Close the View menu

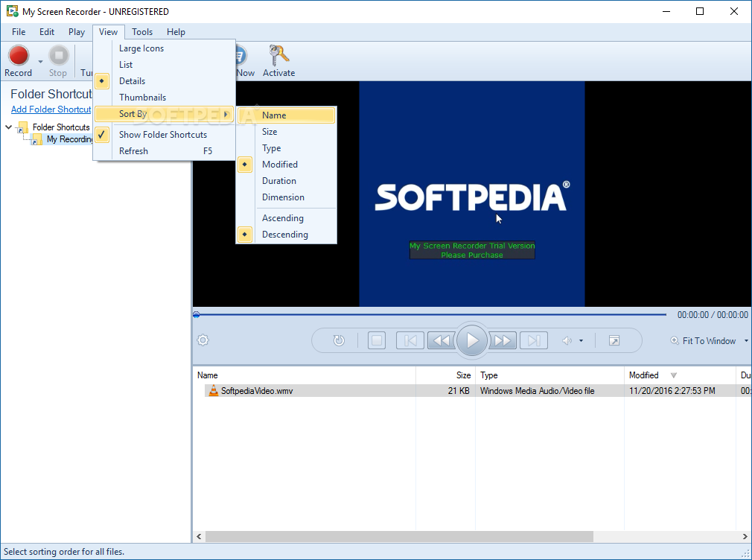click(109, 32)
